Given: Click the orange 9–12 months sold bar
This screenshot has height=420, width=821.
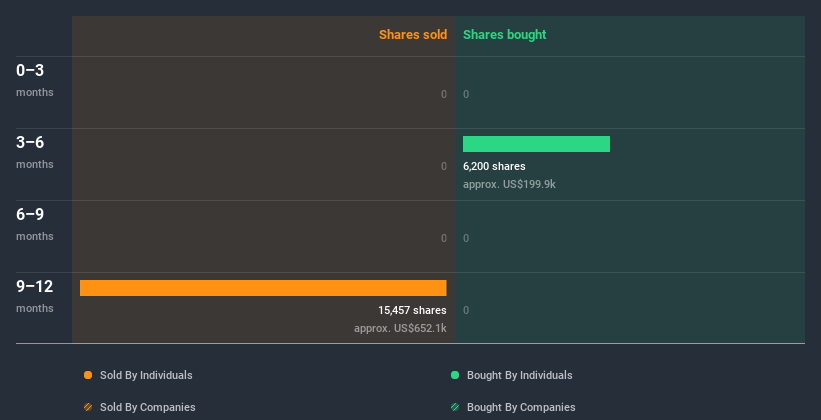Looking at the screenshot, I should [x=263, y=288].
